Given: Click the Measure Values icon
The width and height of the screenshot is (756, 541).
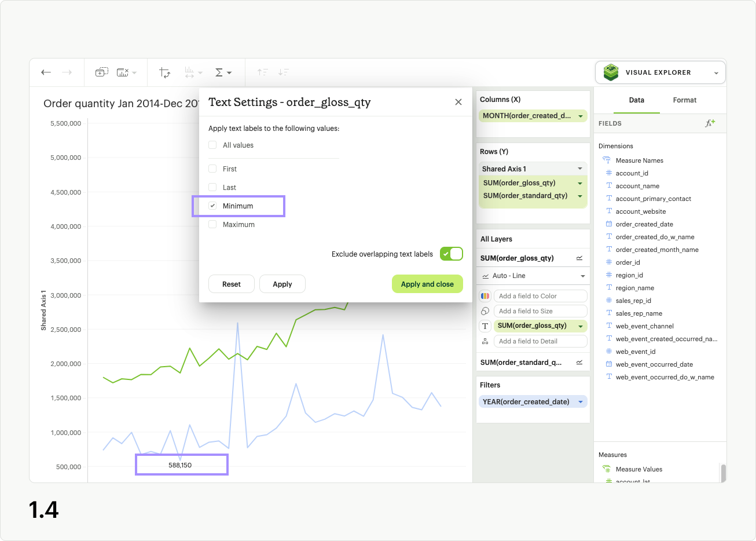Looking at the screenshot, I should point(607,469).
